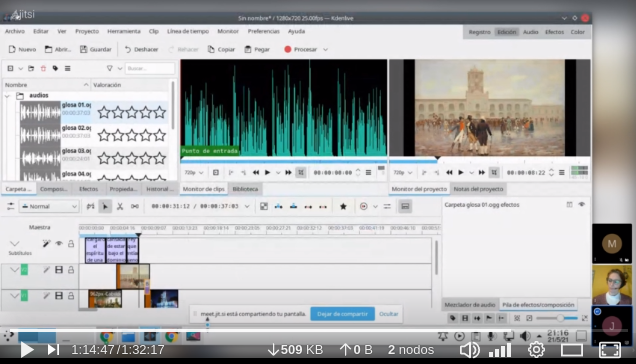Play the clip monitor

coord(267,172)
